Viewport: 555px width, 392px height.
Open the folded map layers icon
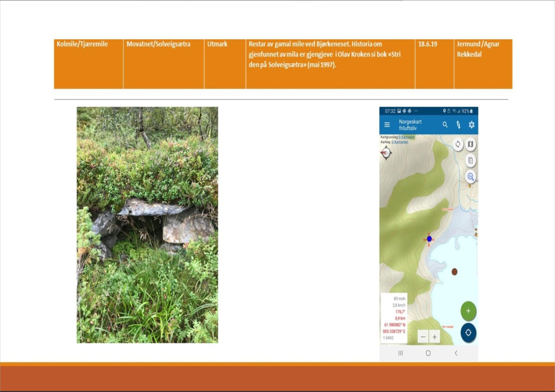pyautogui.click(x=471, y=144)
